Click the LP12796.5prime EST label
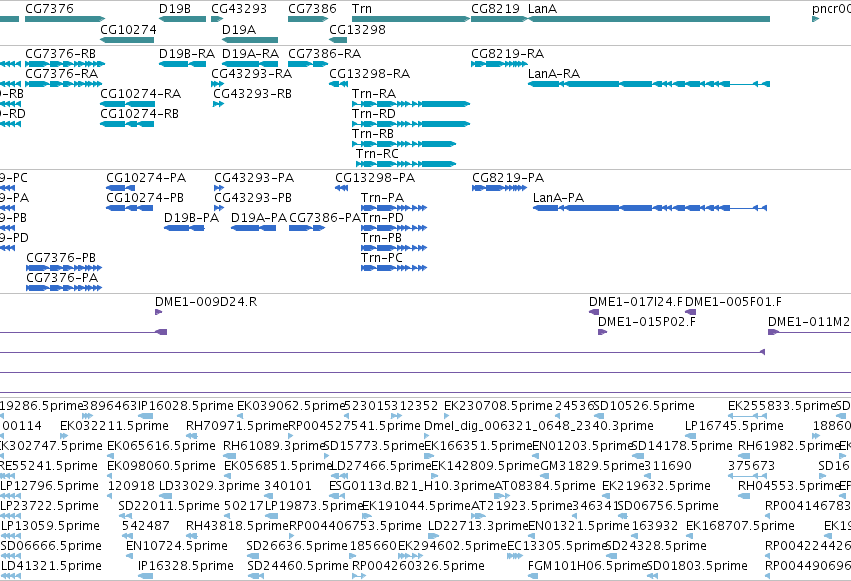Screen dimensions: 851x581 [x=49, y=487]
